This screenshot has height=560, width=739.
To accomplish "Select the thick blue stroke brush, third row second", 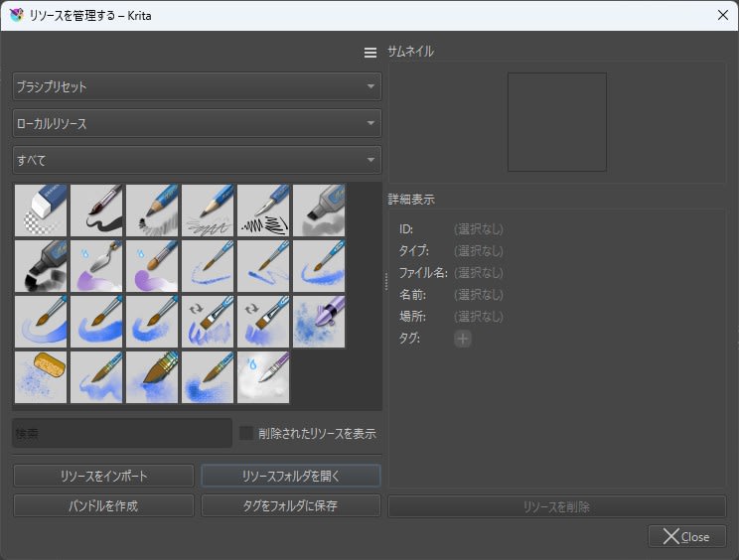I will [96, 322].
